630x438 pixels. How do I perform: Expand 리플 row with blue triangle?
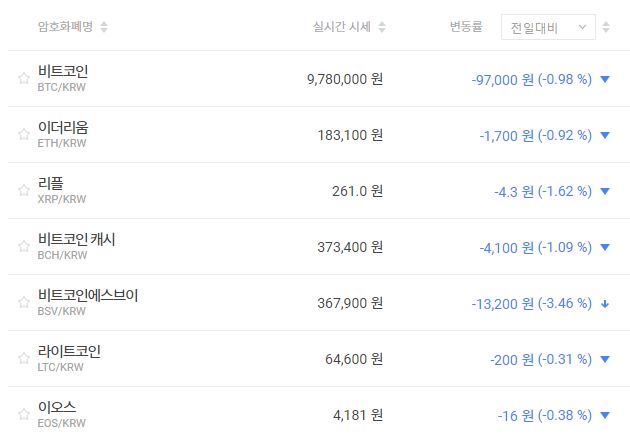click(x=605, y=191)
